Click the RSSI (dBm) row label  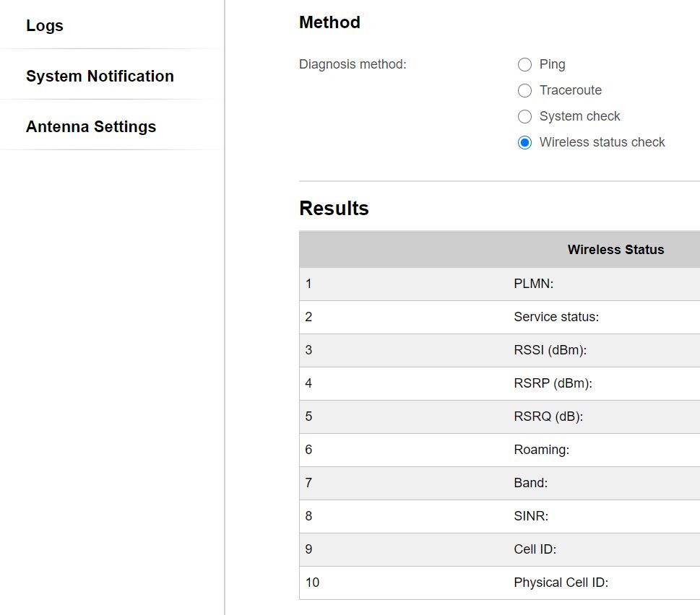click(x=550, y=350)
